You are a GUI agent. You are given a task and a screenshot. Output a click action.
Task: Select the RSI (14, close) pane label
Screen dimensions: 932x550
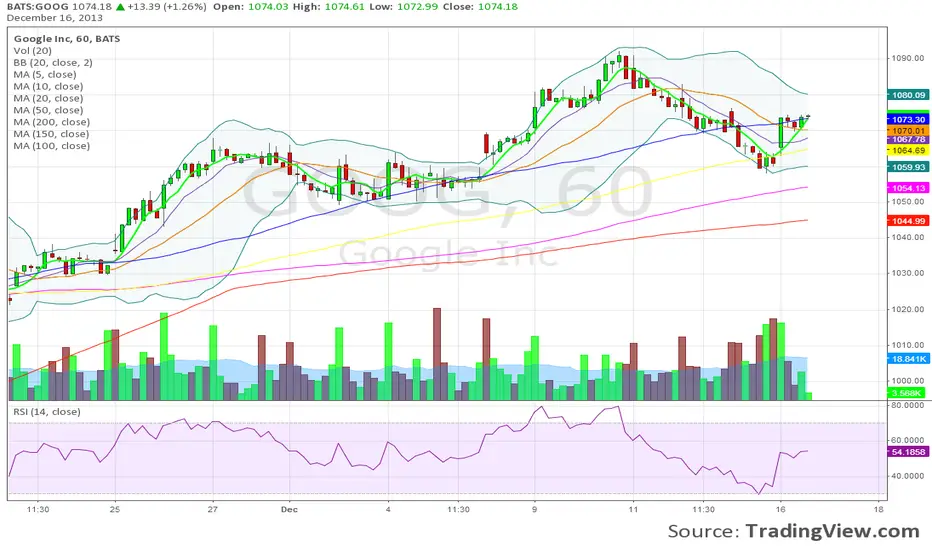tap(47, 411)
